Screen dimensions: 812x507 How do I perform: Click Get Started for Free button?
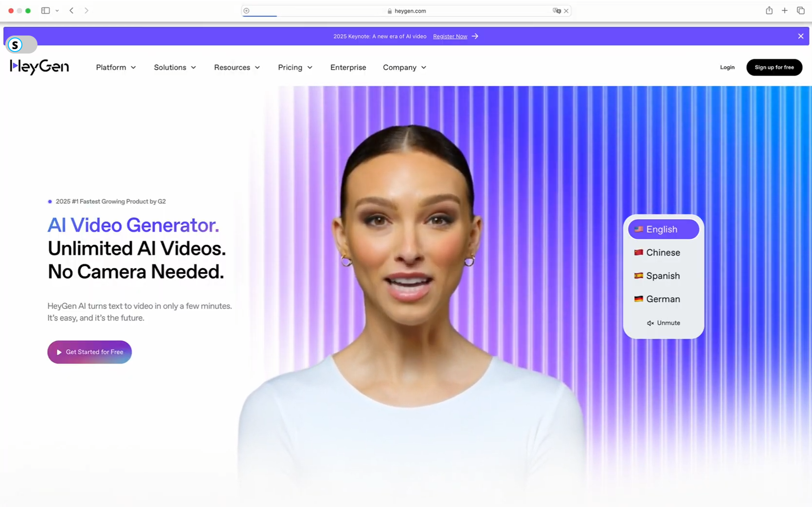pos(90,352)
